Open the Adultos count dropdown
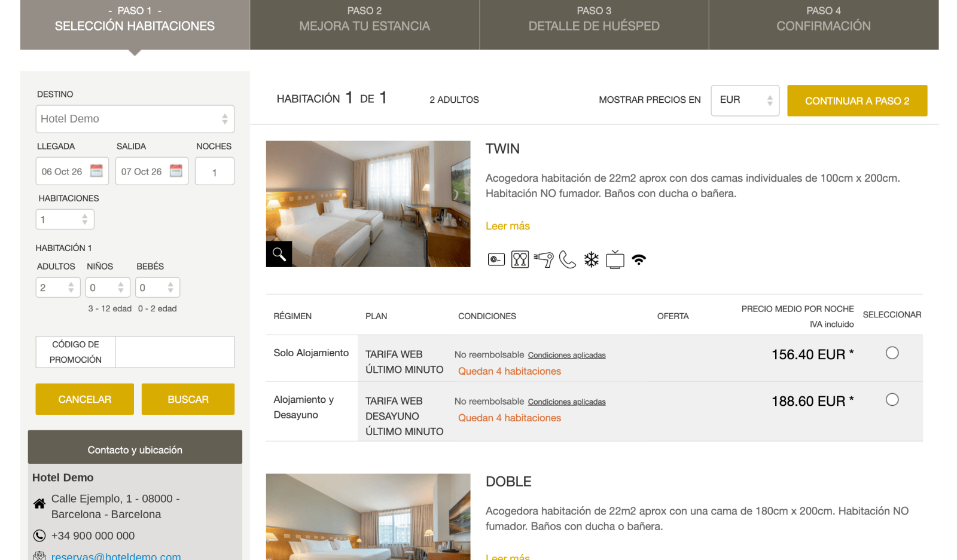 [x=58, y=287]
